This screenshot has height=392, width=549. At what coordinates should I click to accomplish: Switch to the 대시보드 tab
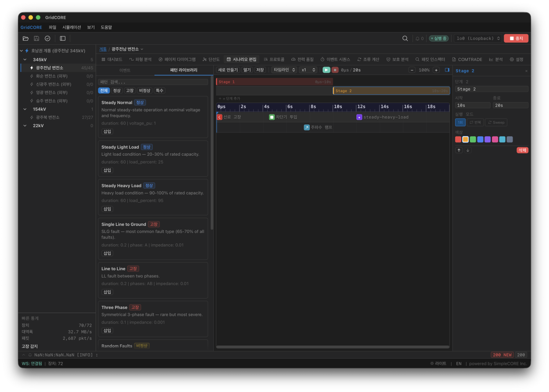click(112, 60)
